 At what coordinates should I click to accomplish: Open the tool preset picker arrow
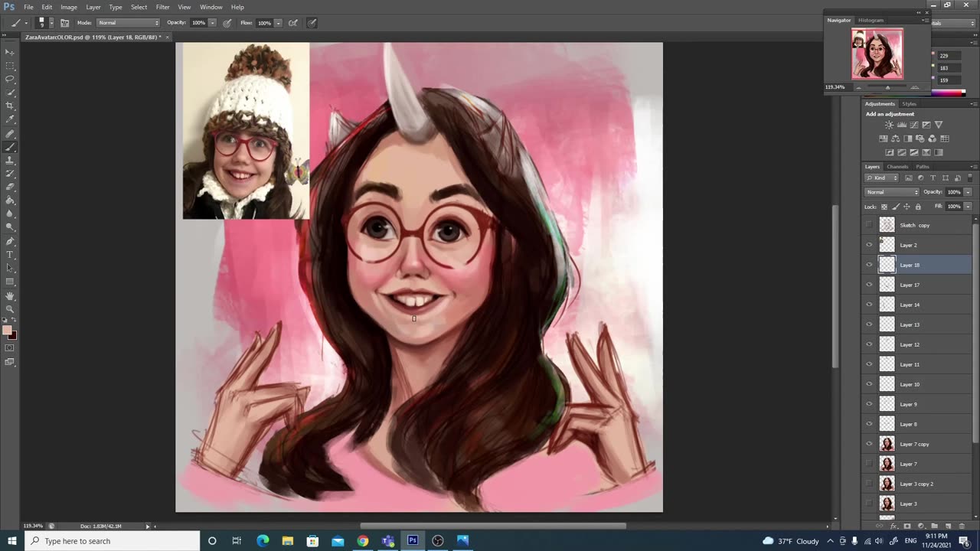26,23
